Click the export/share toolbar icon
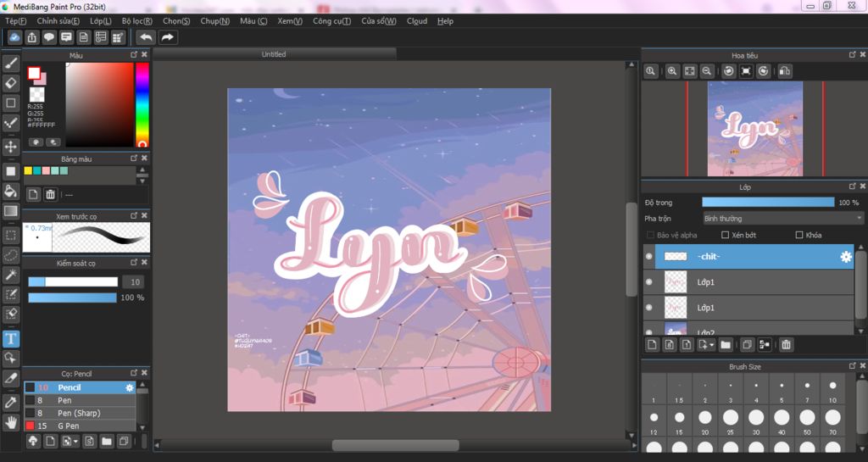The width and height of the screenshot is (868, 462). 32,37
